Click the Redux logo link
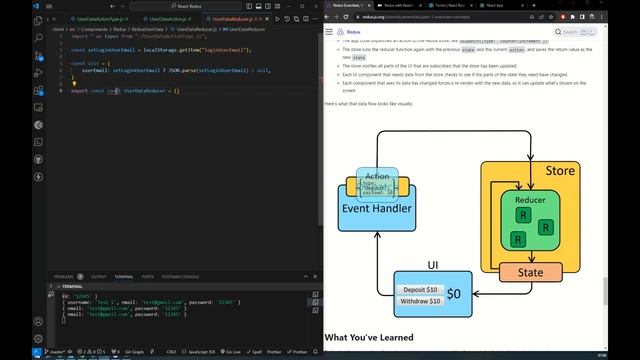 (x=349, y=32)
